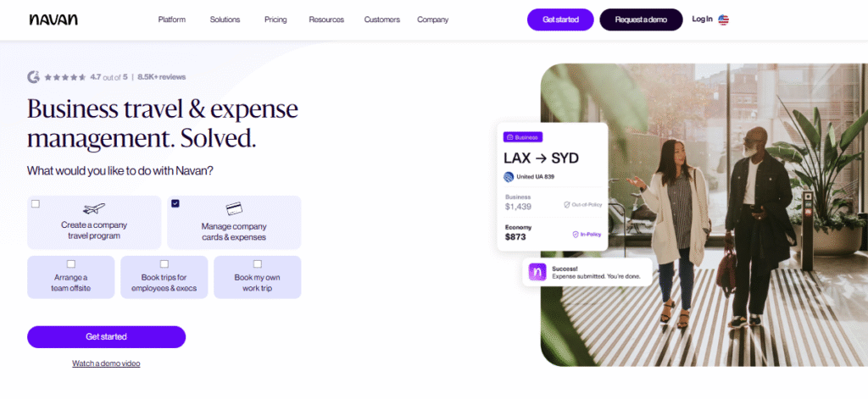Click the G2 rating logo icon

33,77
